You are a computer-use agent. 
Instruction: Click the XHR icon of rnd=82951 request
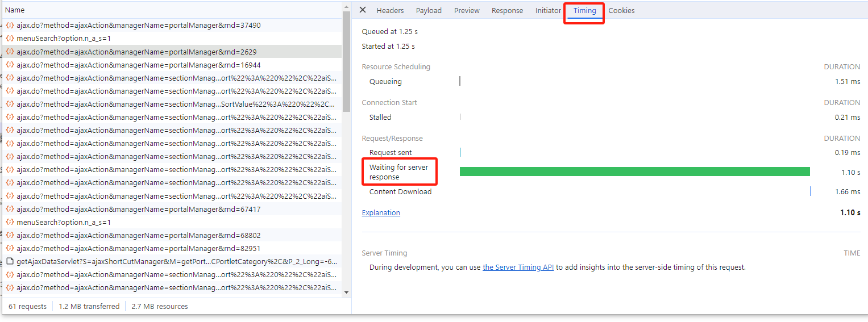(x=10, y=248)
